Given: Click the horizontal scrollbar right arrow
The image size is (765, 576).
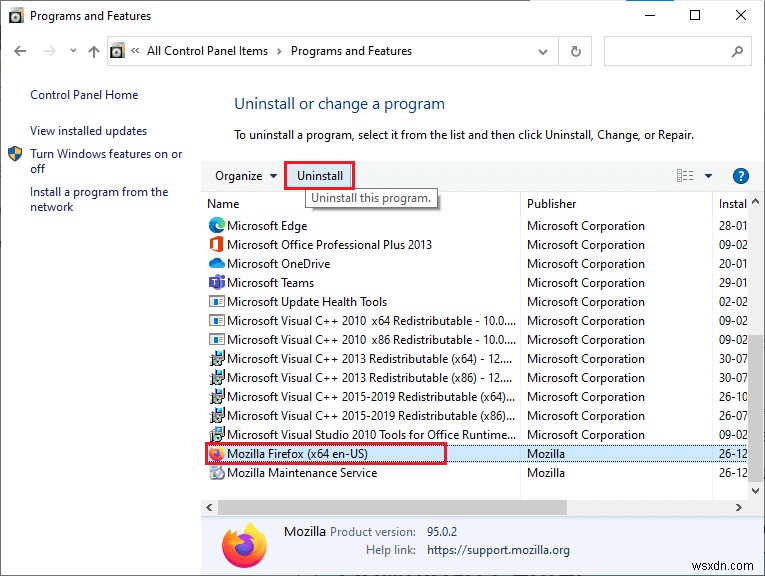Looking at the screenshot, I should click(x=739, y=507).
